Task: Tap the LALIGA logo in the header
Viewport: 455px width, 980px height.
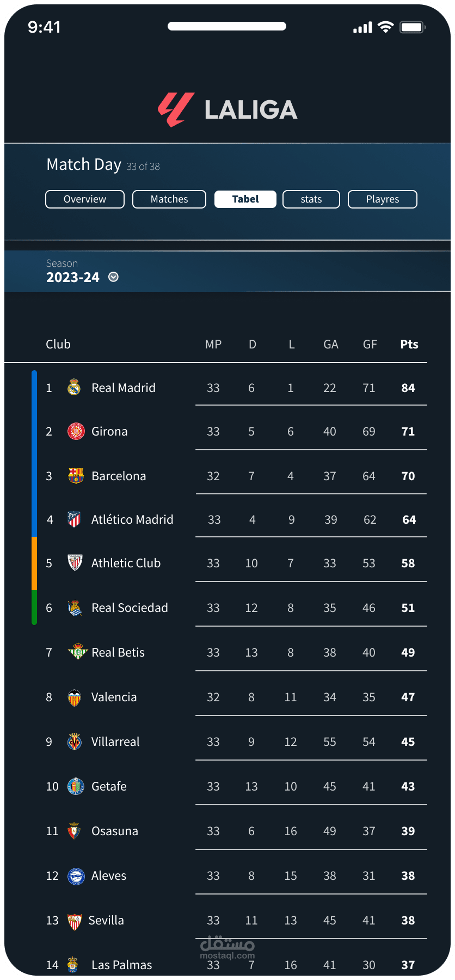Action: [228, 109]
